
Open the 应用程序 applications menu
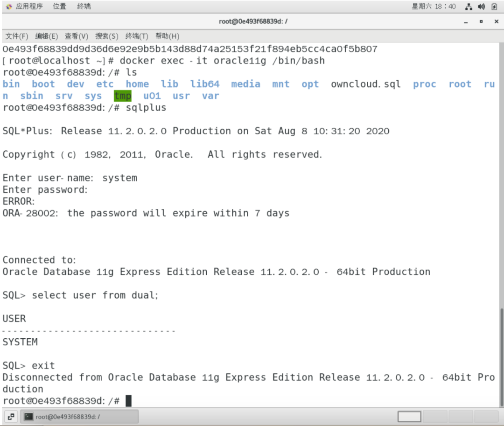click(x=29, y=7)
